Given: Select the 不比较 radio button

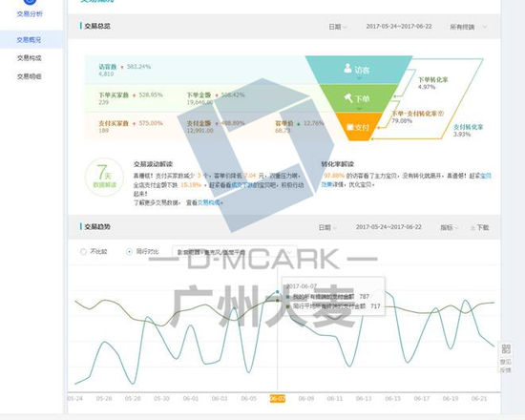Looking at the screenshot, I should 83,252.
